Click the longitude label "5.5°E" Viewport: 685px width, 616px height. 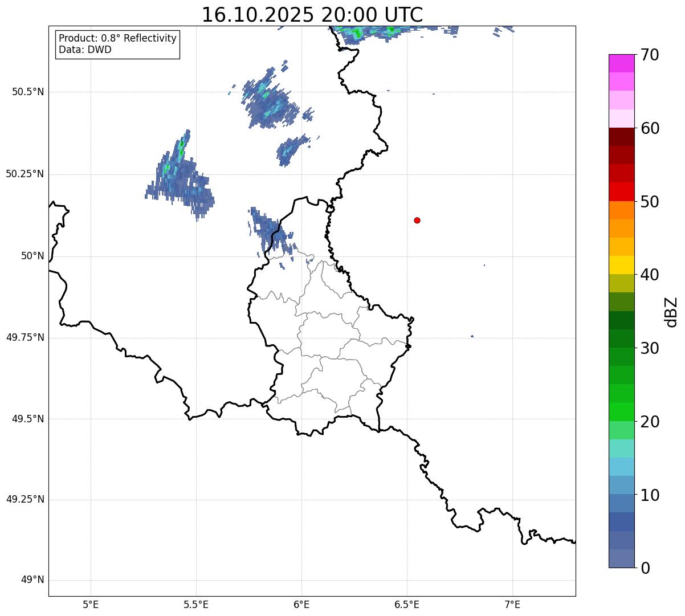[x=196, y=604]
